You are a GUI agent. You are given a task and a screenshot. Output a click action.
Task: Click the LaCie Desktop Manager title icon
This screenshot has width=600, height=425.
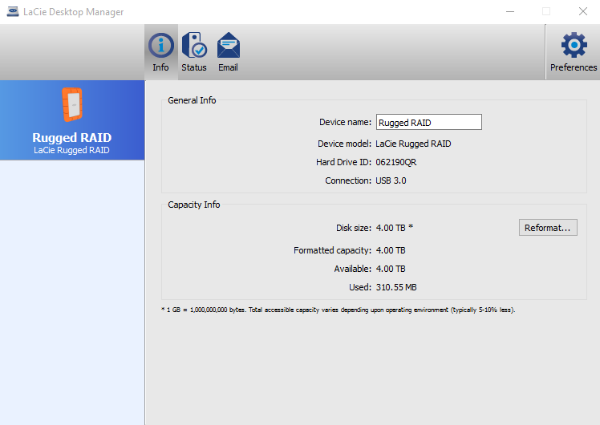coord(13,11)
